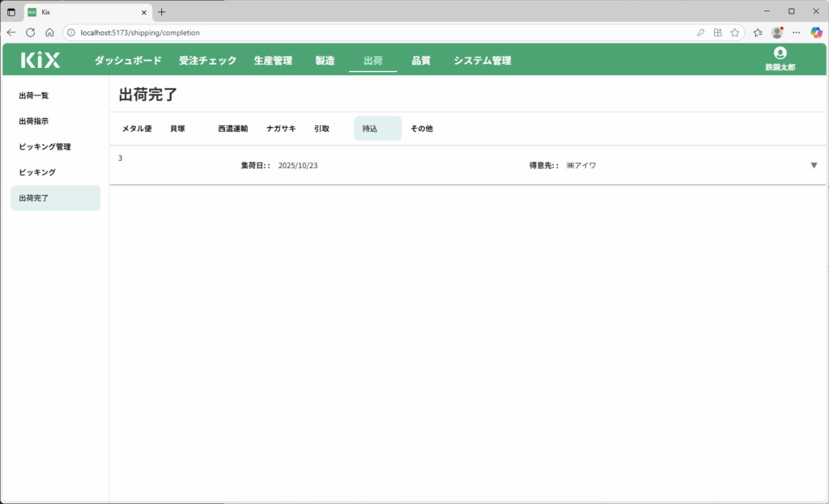Open the Edge profile avatar
Screen dimensions: 829x504
pos(777,32)
